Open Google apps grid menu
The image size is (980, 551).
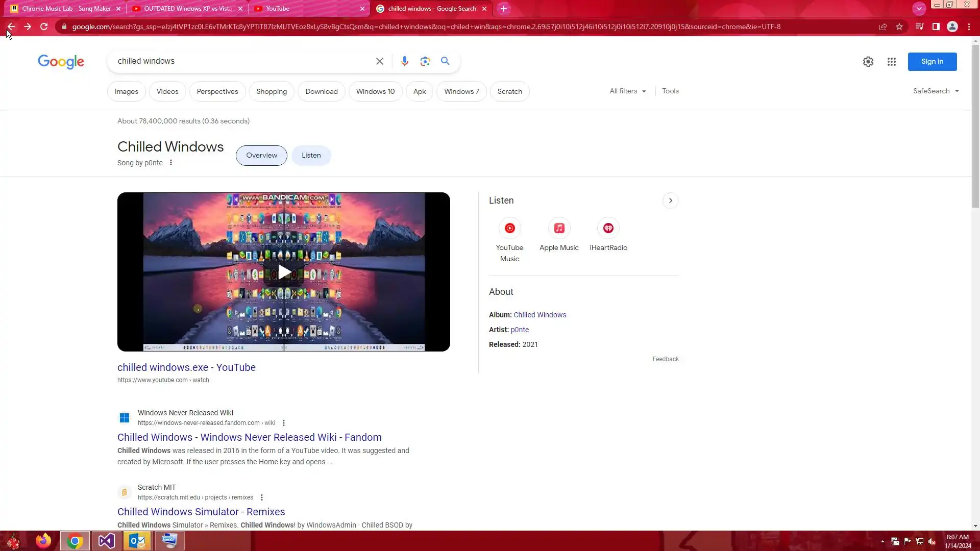(891, 62)
